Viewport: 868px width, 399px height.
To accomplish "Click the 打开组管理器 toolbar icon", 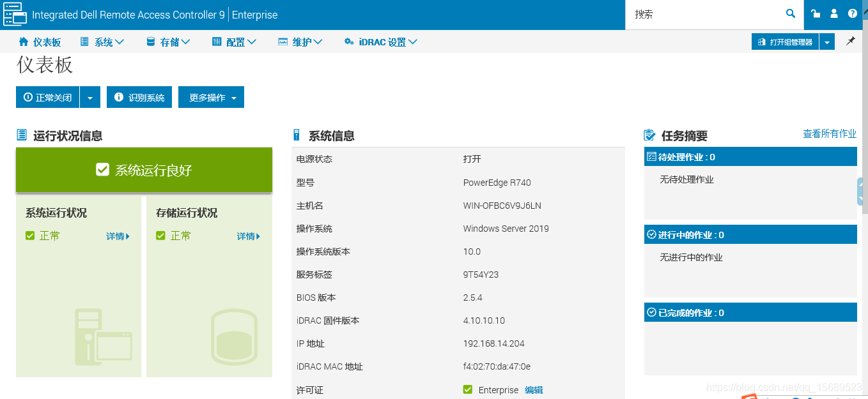I will (x=785, y=41).
